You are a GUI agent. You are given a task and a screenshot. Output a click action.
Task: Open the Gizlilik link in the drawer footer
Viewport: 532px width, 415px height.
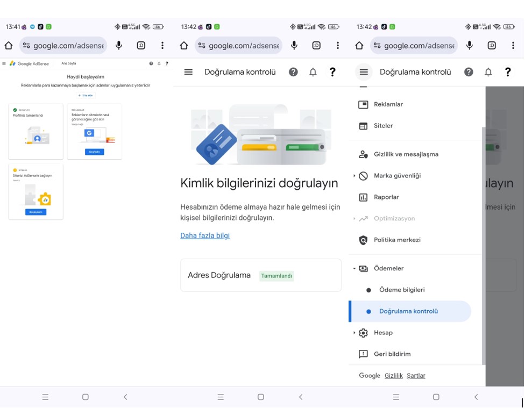394,376
